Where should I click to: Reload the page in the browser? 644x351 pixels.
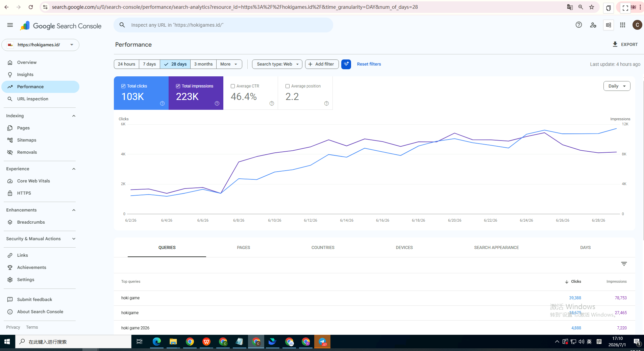[x=31, y=7]
